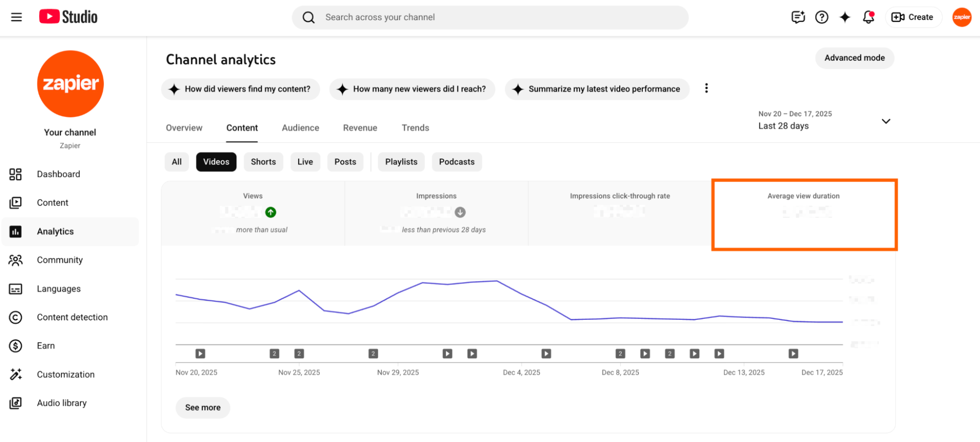Switch to the Audience tab
The height and width of the screenshot is (442, 980).
pos(300,128)
